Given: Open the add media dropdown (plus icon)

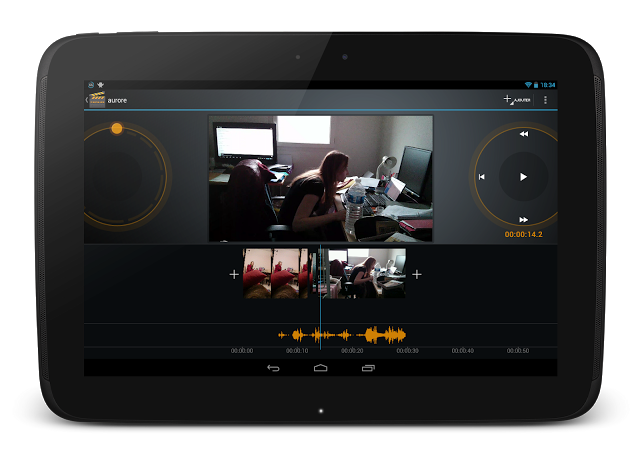Looking at the screenshot, I should point(517,100).
